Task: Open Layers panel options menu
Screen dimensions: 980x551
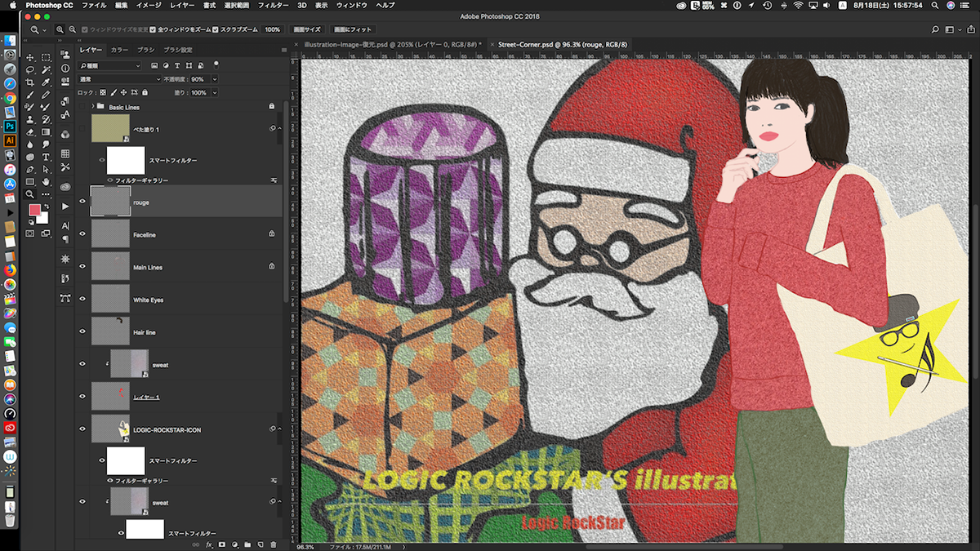Action: [x=283, y=50]
